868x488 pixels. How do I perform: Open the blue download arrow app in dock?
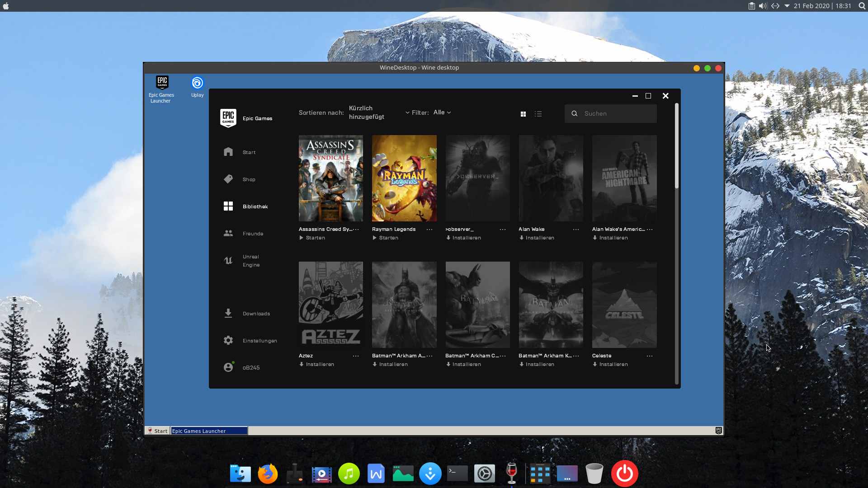[x=430, y=474]
